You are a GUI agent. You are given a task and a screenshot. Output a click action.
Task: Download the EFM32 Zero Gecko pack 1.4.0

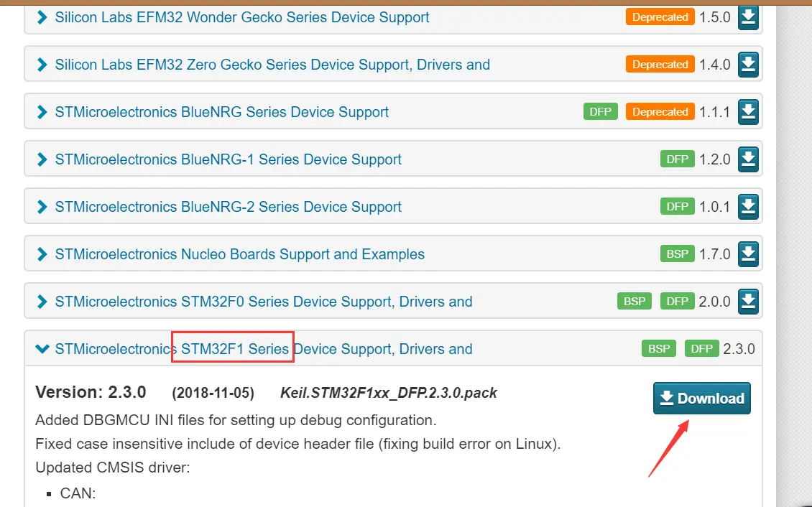click(748, 65)
